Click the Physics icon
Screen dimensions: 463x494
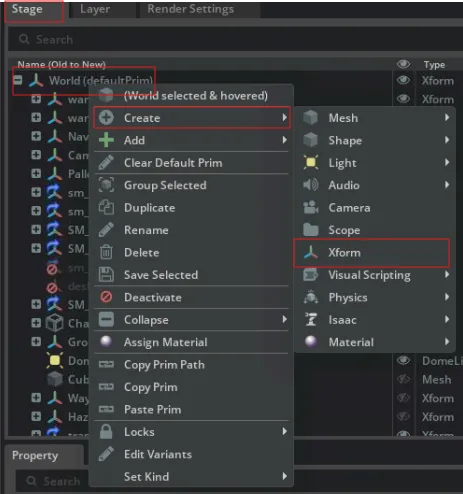point(311,297)
